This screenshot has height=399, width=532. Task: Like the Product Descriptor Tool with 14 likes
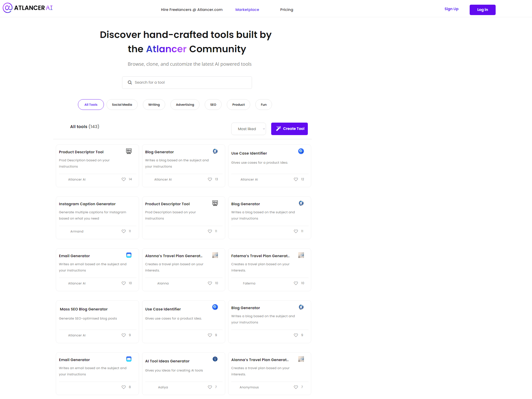click(124, 179)
